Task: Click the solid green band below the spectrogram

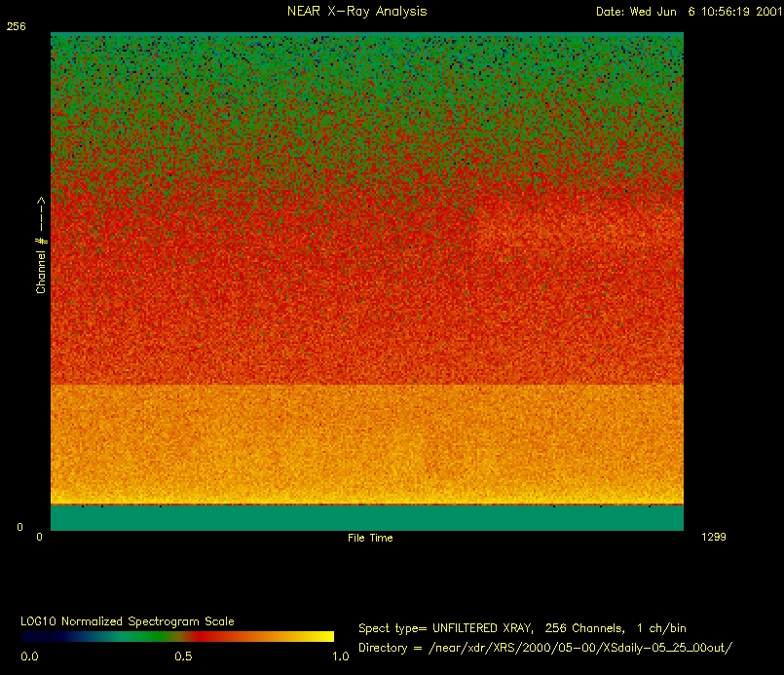Action: coord(366,518)
